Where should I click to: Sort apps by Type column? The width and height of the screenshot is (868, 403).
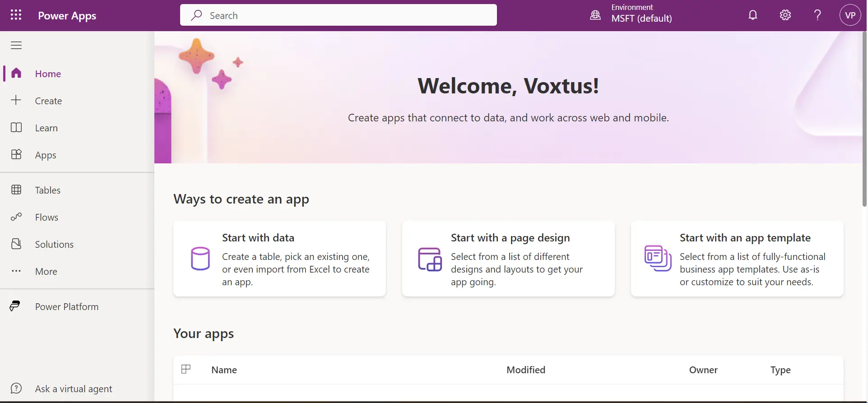coord(780,370)
